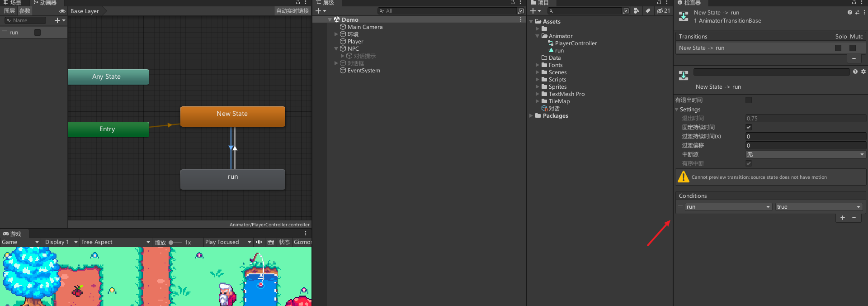Select the Any State node
The width and height of the screenshot is (868, 306).
coord(108,76)
